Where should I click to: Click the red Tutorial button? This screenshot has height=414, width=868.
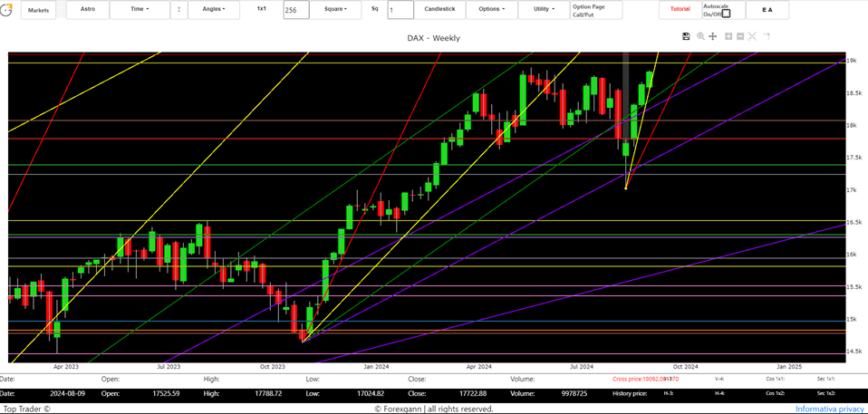(680, 9)
